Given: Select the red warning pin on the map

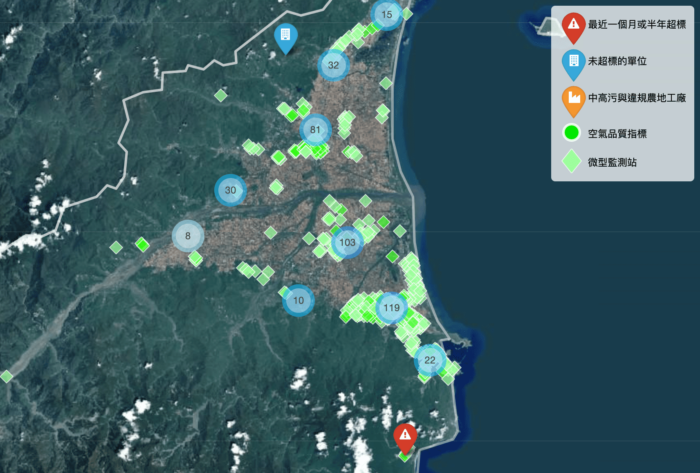Looking at the screenshot, I should (x=405, y=438).
